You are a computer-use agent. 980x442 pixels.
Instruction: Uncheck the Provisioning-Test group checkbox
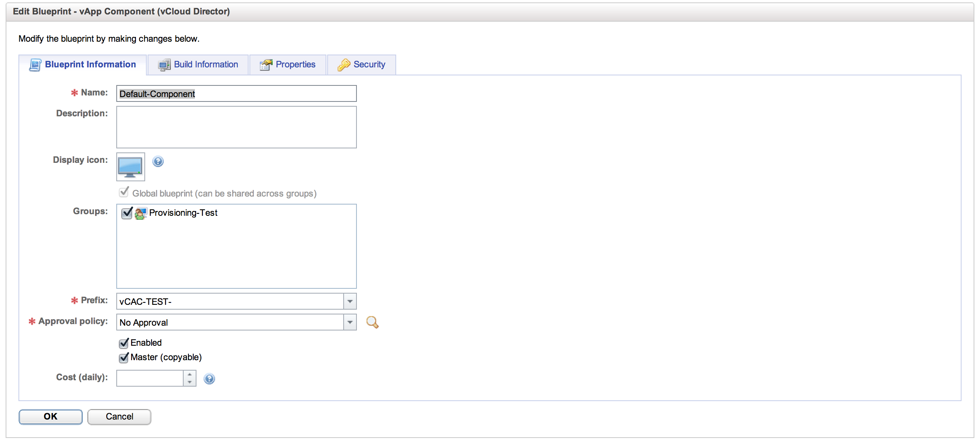pyautogui.click(x=127, y=213)
